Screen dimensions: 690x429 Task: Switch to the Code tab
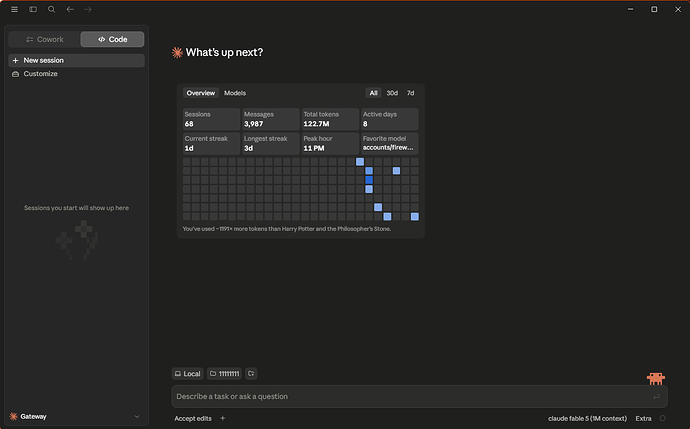coord(112,39)
